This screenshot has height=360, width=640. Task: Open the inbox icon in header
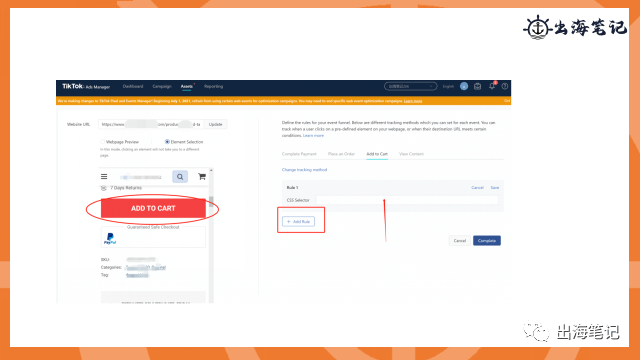(x=477, y=86)
